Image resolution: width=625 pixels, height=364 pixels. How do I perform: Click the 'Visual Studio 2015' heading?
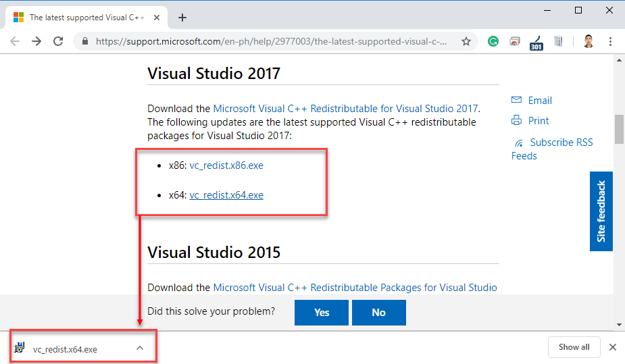pyautogui.click(x=214, y=253)
